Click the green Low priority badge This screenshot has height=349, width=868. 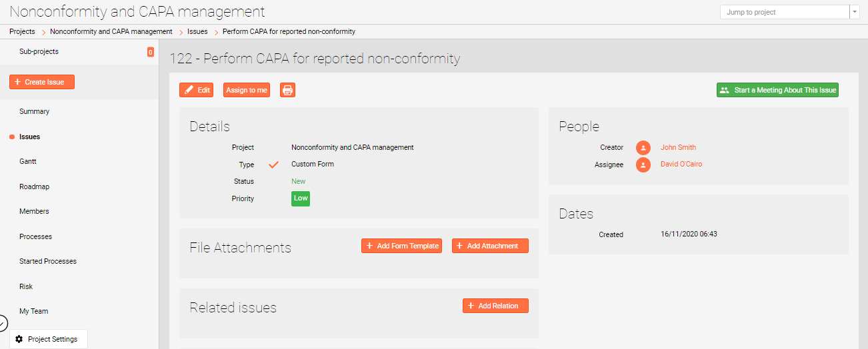pos(301,198)
